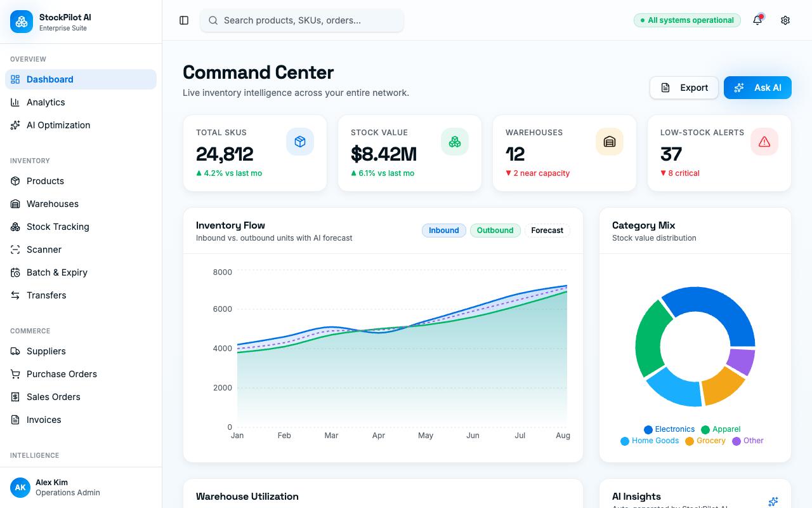This screenshot has width=812, height=508.
Task: Click the "$8.42M" stock value figure
Action: (x=384, y=154)
